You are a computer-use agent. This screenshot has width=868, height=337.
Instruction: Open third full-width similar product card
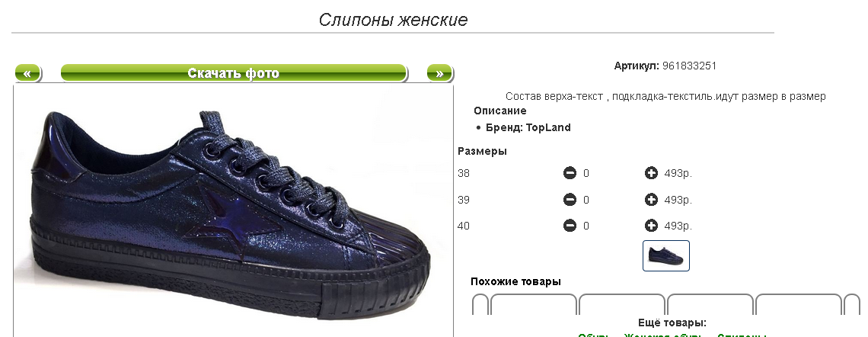[x=710, y=305]
